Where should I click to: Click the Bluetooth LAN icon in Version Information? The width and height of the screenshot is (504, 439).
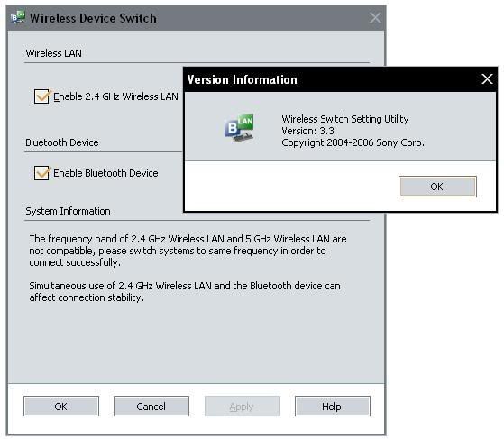239,128
